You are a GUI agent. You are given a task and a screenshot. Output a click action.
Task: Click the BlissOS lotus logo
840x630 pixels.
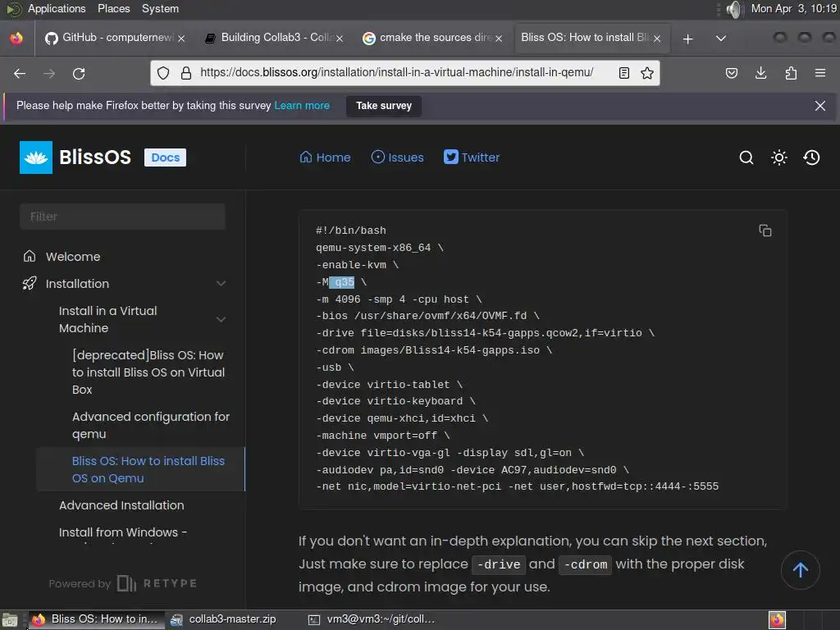pyautogui.click(x=36, y=157)
